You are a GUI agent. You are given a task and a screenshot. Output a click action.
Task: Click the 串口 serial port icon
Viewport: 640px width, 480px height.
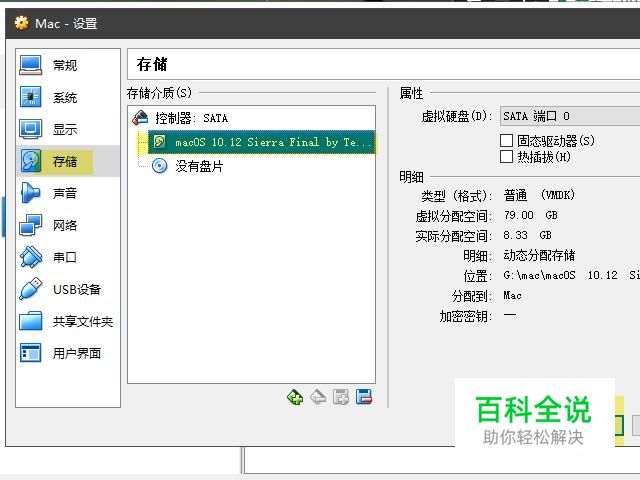[x=31, y=257]
